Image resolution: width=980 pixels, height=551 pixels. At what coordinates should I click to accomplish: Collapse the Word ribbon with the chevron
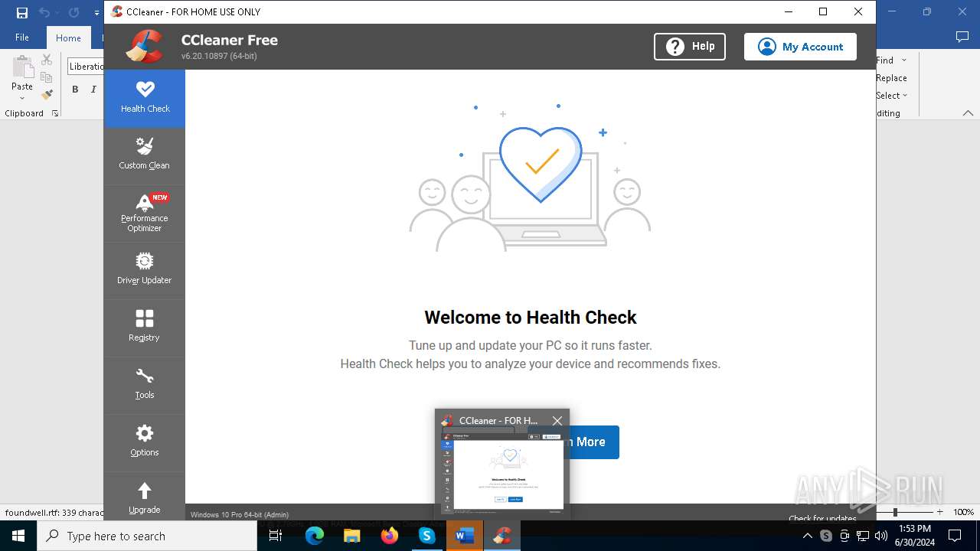point(968,113)
